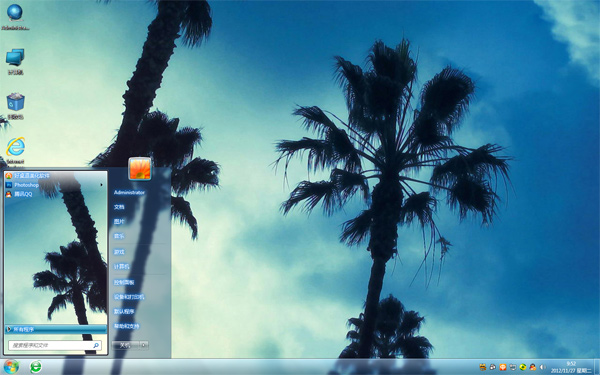Click the volume speaker tray icon
The height and width of the screenshot is (375, 600).
[543, 367]
